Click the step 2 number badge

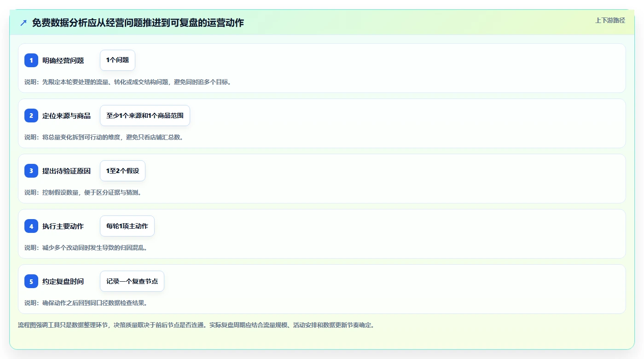tap(31, 116)
